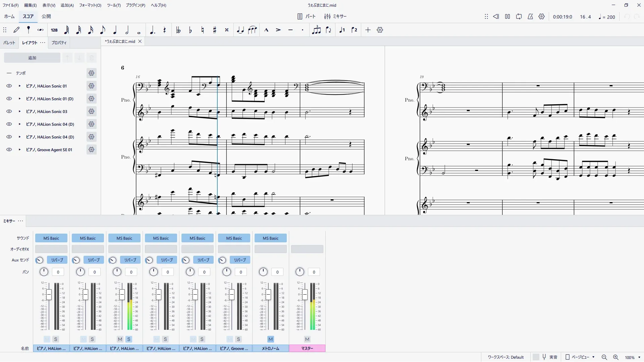Toggle the tuplet tool
The image size is (644, 362).
tap(316, 30)
